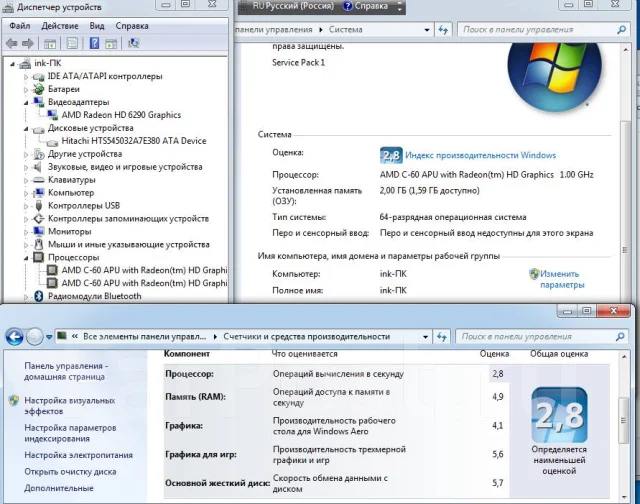Viewport: 640px width, 504px height.
Task: Open Индекс производительности Windows link
Action: tap(480, 155)
